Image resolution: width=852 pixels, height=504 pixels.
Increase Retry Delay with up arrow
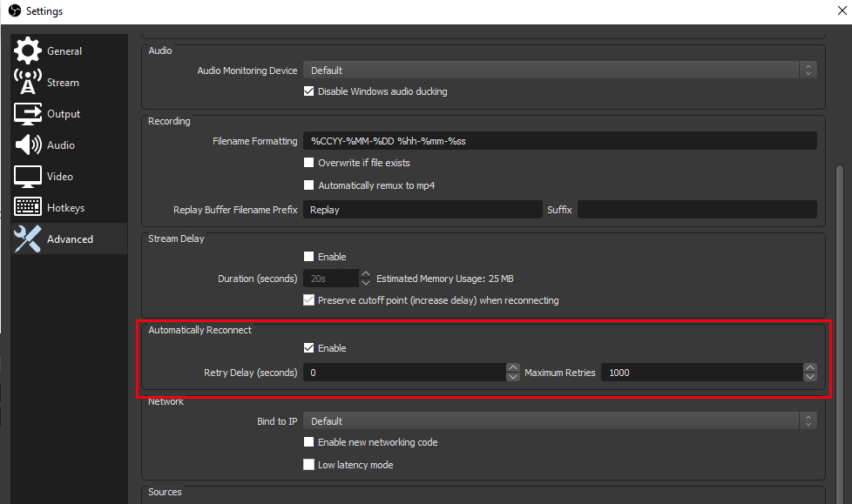pos(513,367)
